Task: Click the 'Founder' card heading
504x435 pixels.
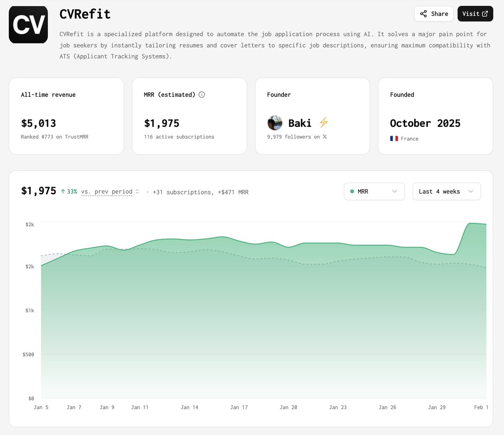Action: coord(279,95)
